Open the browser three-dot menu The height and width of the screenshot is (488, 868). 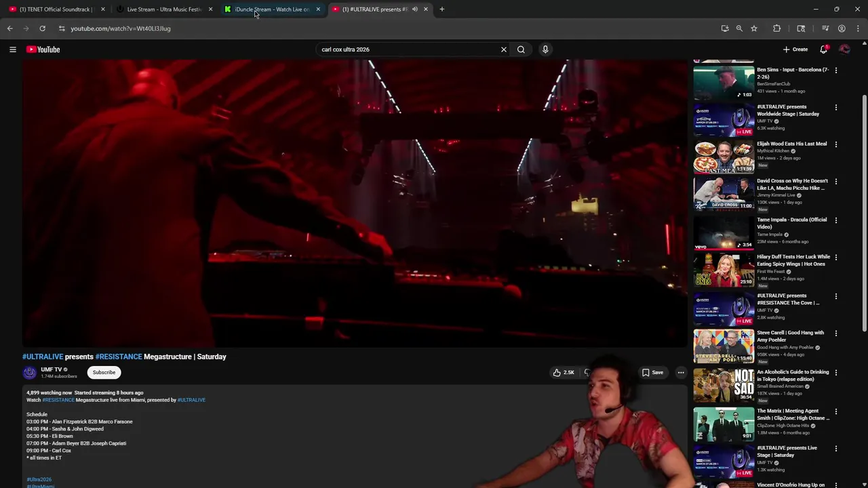(858, 28)
